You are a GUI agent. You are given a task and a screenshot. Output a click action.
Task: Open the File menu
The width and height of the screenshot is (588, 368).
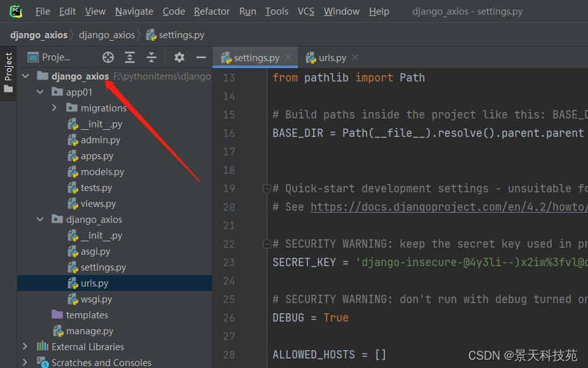coord(43,11)
